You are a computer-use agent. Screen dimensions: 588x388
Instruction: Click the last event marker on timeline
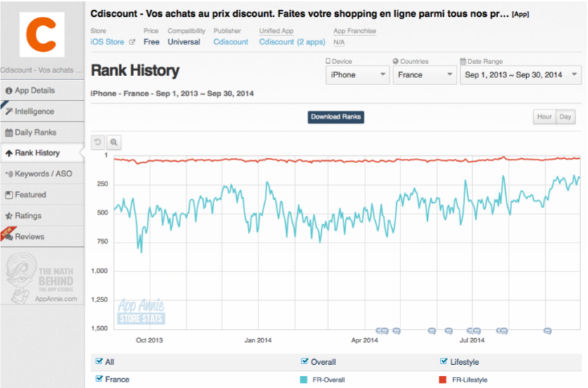[x=548, y=330]
